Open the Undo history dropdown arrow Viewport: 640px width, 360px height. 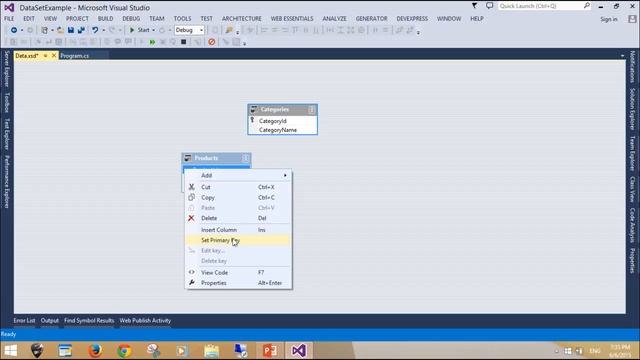point(103,30)
